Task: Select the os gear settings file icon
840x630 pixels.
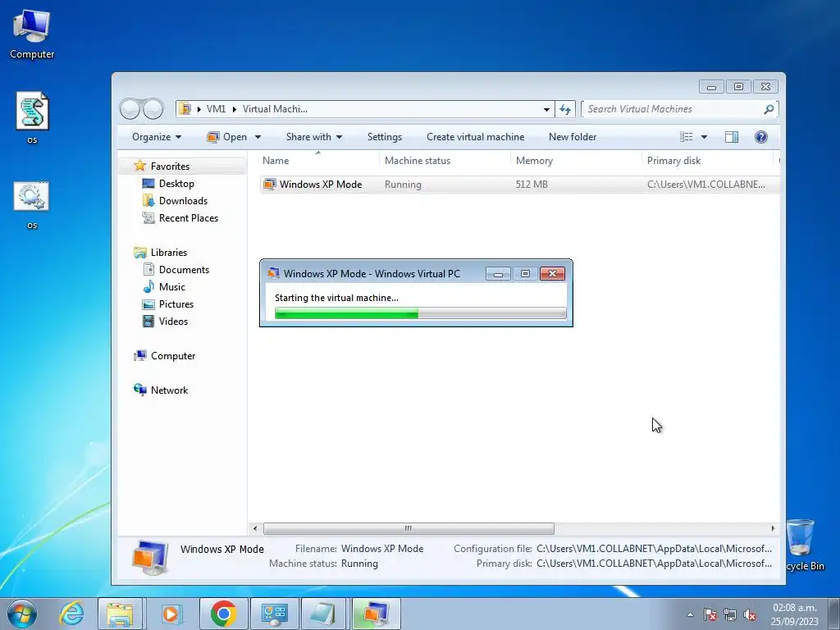Action: point(32,204)
